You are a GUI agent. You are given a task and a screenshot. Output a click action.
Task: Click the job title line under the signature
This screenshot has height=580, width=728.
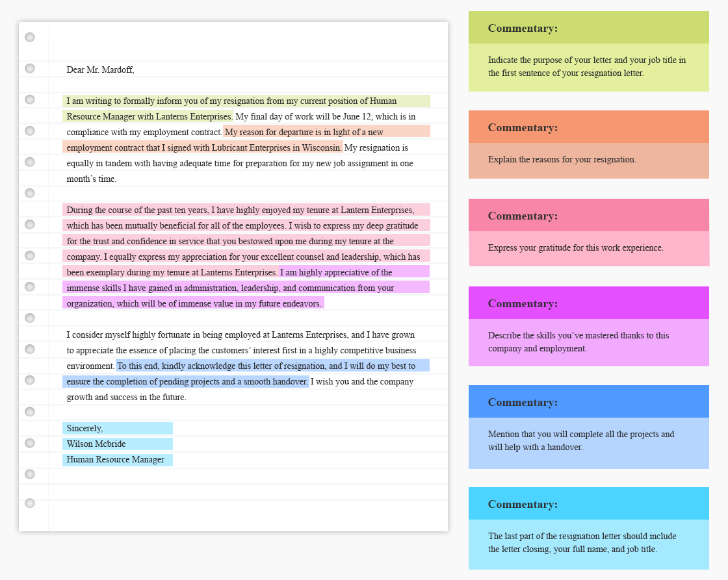pos(115,459)
